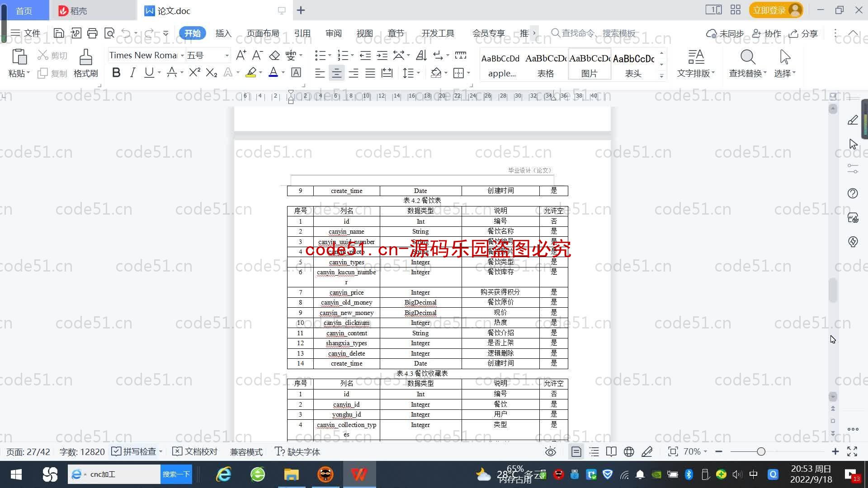
Task: Switch to outline view
Action: point(594,452)
